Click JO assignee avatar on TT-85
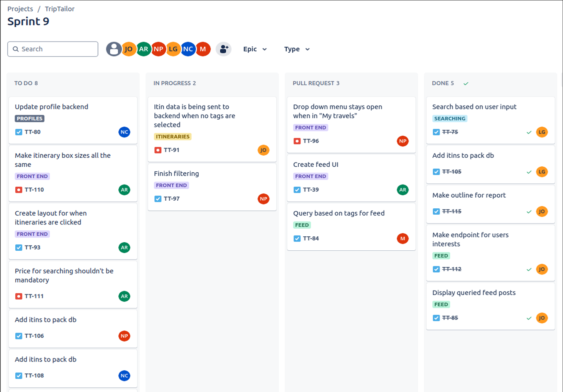The width and height of the screenshot is (563, 392). [542, 318]
